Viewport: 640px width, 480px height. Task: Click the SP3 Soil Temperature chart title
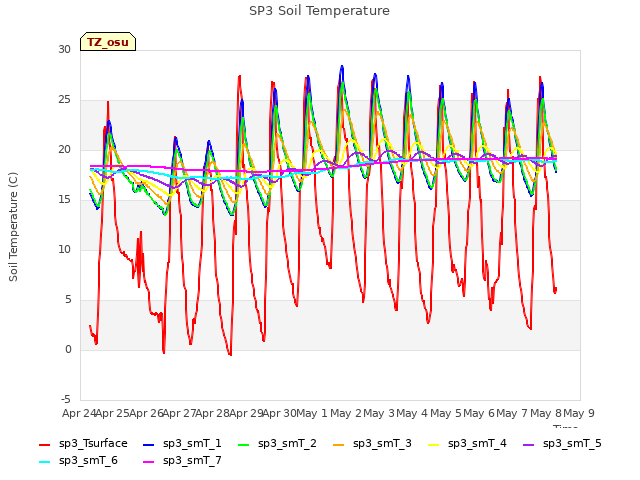pos(319,11)
